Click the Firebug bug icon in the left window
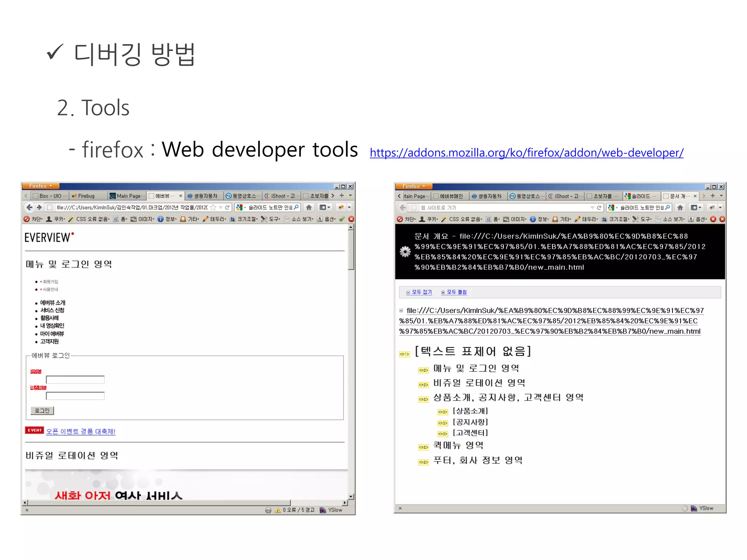The height and width of the screenshot is (560, 747). 341,207
